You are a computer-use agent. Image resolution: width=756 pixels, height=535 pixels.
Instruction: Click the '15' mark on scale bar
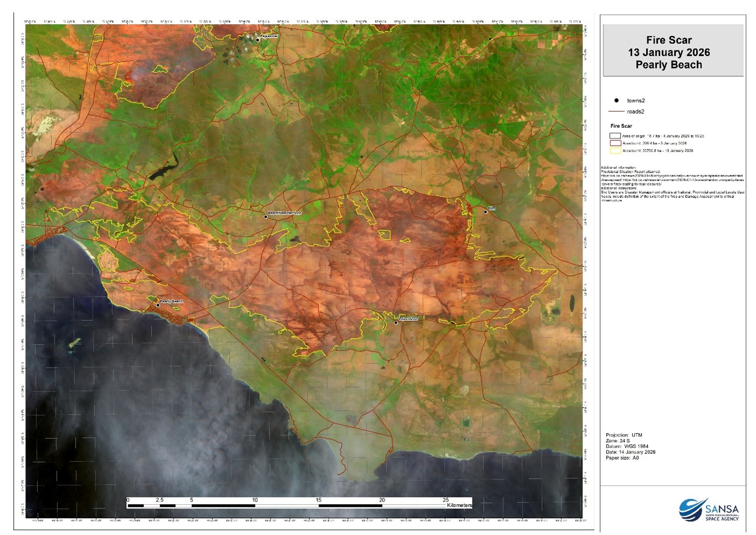pyautogui.click(x=318, y=500)
